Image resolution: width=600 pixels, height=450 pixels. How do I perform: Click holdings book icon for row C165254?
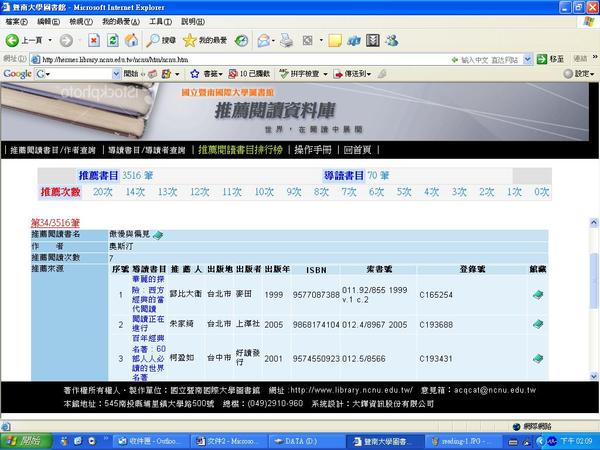tap(538, 295)
